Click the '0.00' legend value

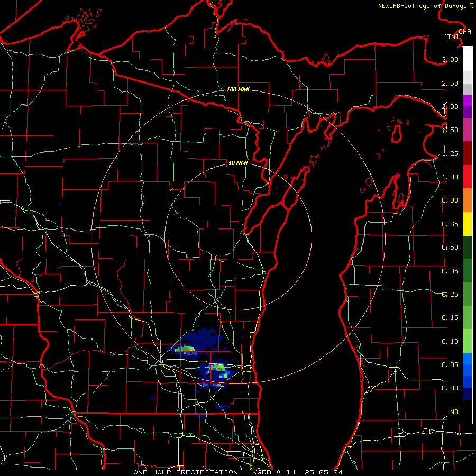450,388
